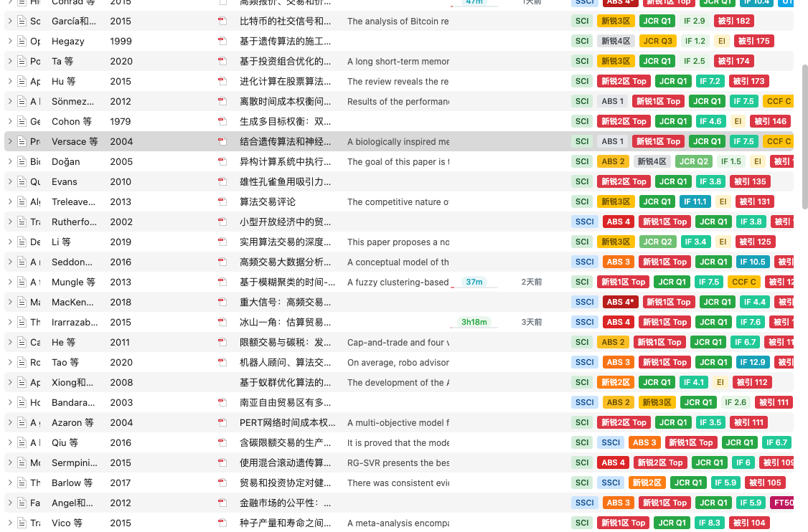The width and height of the screenshot is (808, 532).
Task: Expand the Hegazy 1999 row
Action: [10, 41]
